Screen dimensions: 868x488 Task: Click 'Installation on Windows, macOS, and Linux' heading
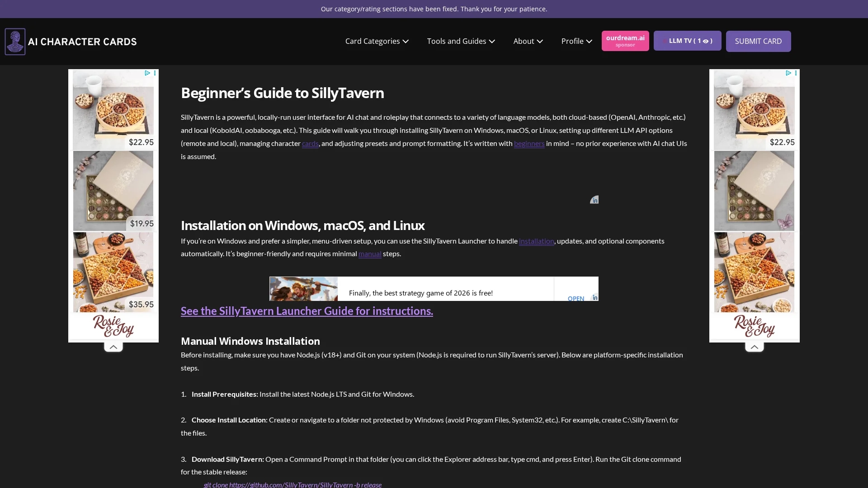[302, 225]
